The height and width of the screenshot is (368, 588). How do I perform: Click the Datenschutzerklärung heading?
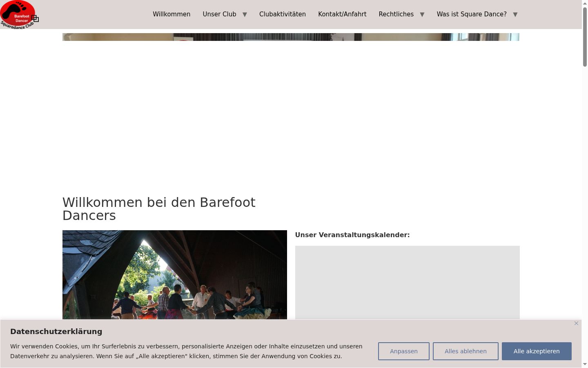point(56,332)
